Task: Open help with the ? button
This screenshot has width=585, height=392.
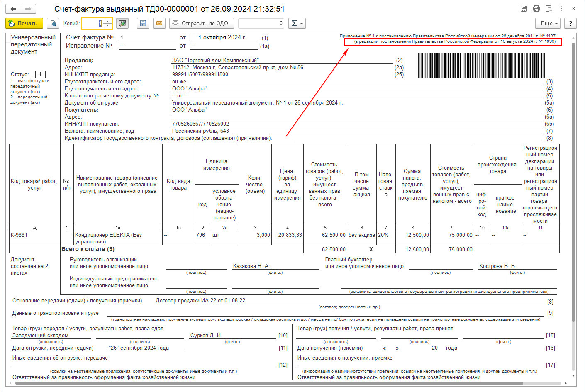Action: pos(570,24)
